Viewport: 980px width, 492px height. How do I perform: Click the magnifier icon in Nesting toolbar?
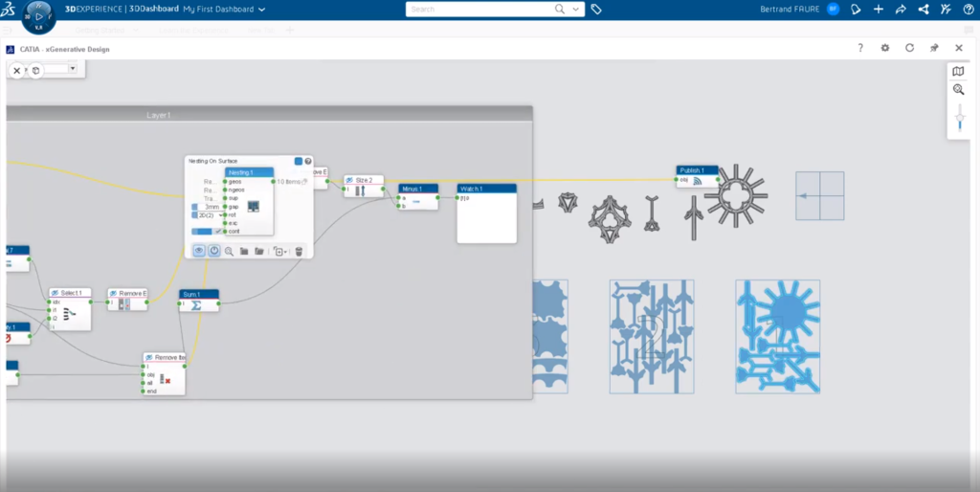pos(229,252)
